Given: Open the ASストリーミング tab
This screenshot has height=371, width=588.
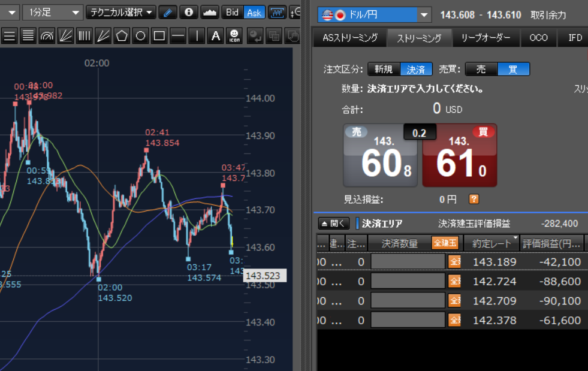Looking at the screenshot, I should [x=349, y=38].
